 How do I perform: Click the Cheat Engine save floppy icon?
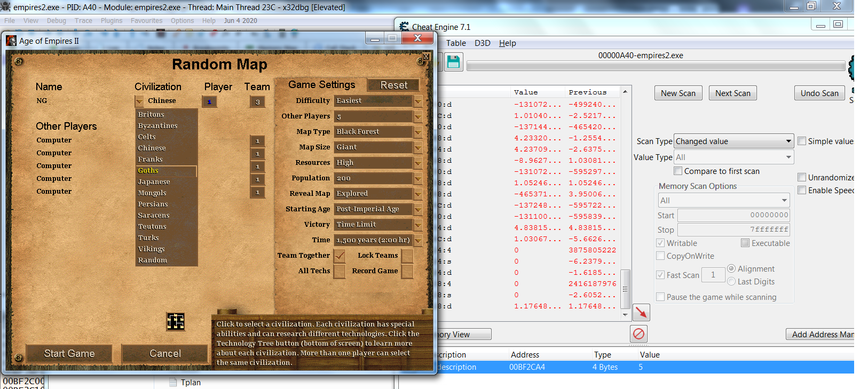(x=453, y=62)
